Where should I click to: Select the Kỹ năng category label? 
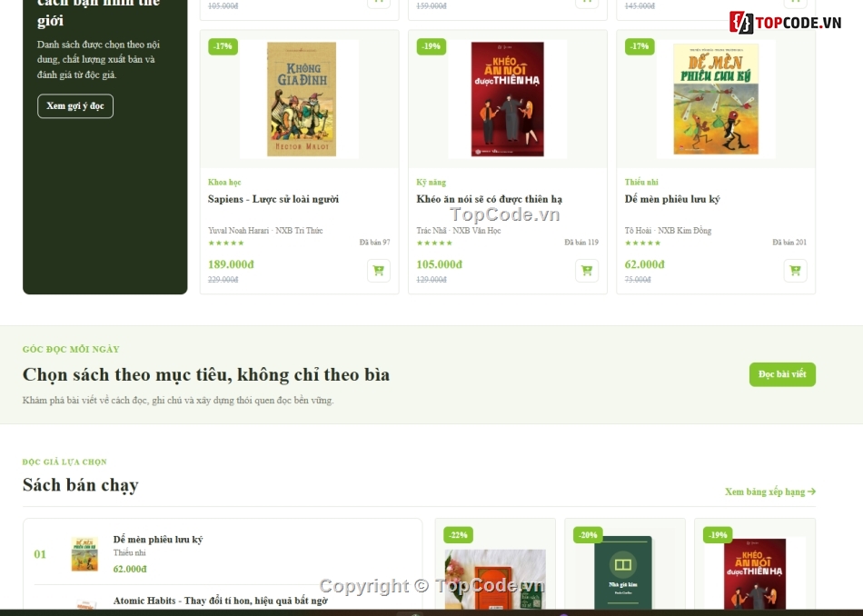tap(431, 183)
